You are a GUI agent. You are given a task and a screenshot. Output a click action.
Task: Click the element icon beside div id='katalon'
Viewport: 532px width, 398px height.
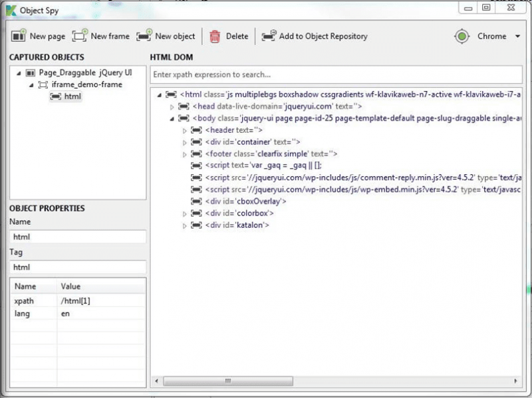[x=196, y=226]
